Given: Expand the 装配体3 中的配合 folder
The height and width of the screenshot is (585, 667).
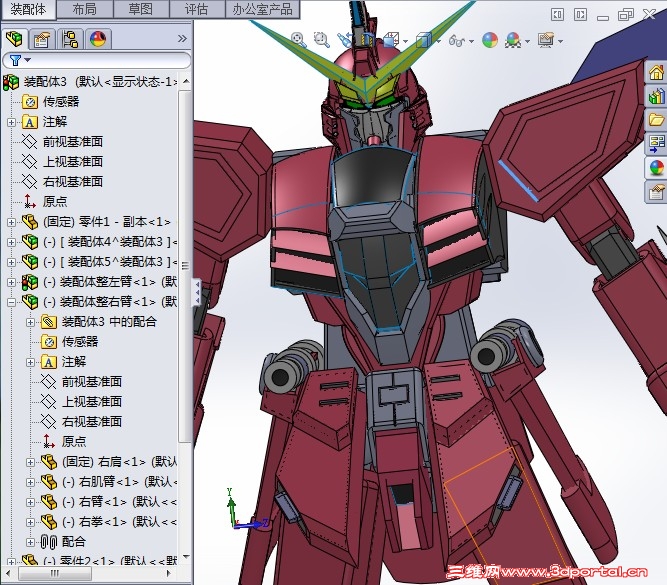Looking at the screenshot, I should 31,322.
